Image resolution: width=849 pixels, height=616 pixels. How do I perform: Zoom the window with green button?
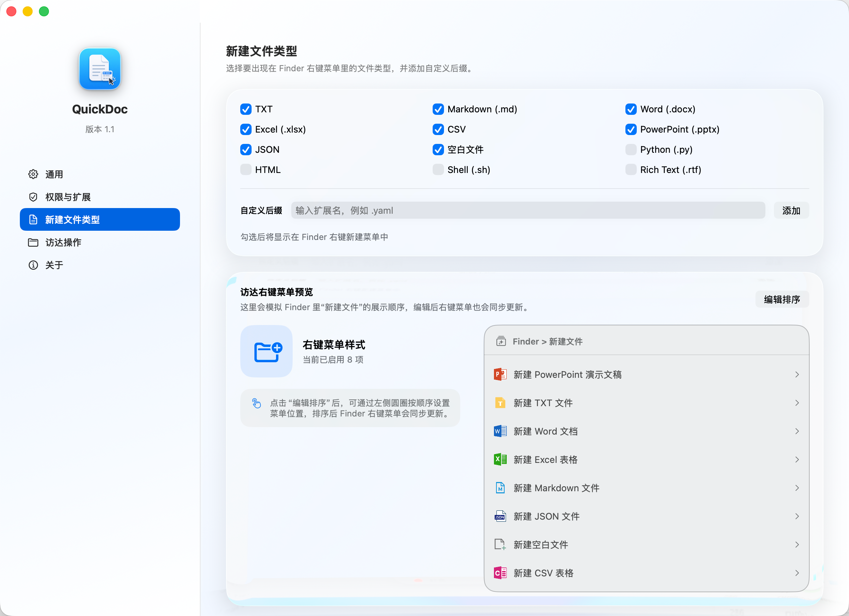(44, 12)
